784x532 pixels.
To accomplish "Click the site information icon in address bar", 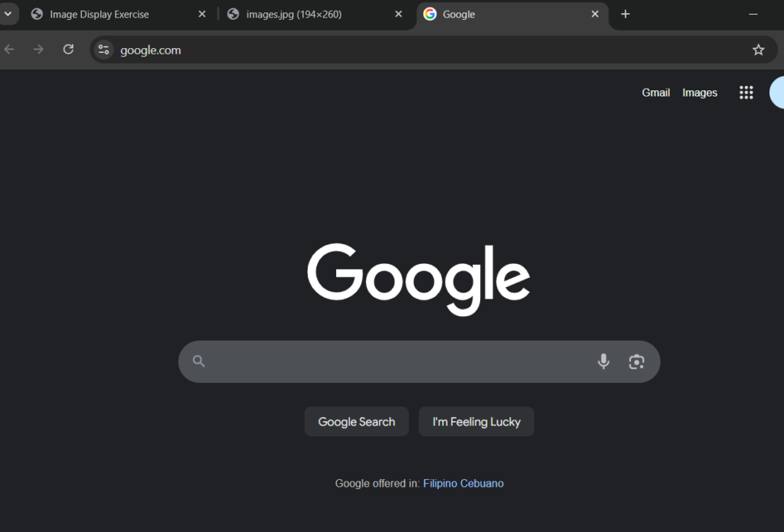I will 104,50.
